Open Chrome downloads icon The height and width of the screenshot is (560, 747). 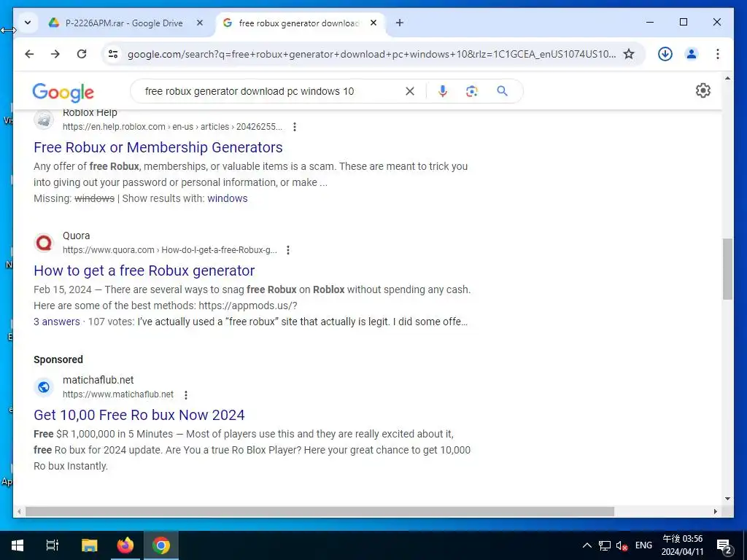click(x=665, y=54)
